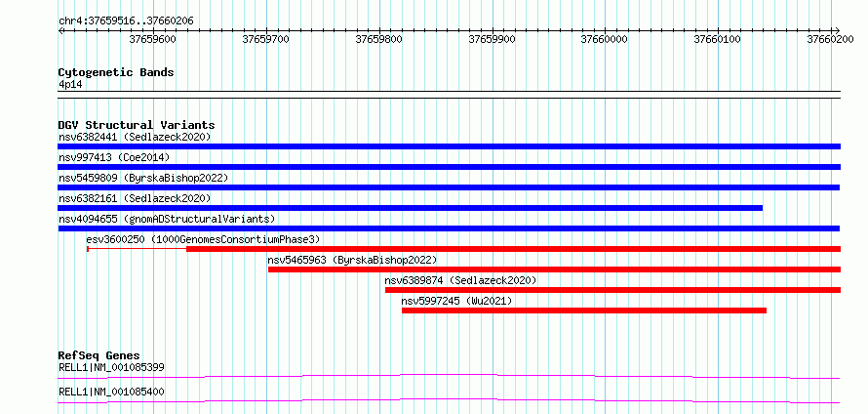Select variant label nsv4094655 (gnomADStructuralVariants)

[167, 219]
